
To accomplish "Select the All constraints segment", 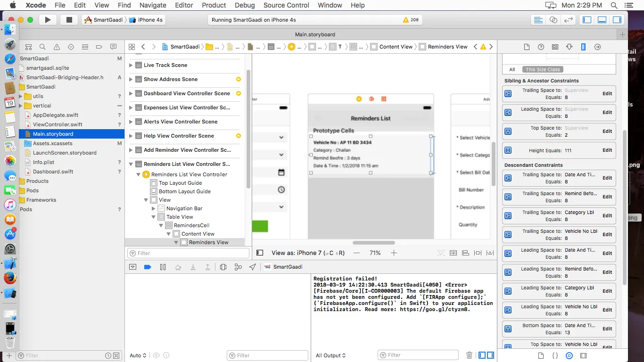I will (x=512, y=69).
